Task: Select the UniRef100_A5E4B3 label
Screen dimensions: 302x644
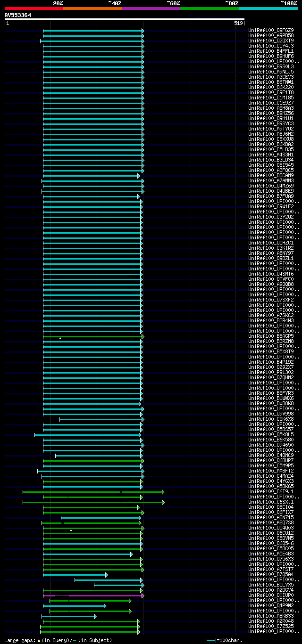Action: [271, 554]
